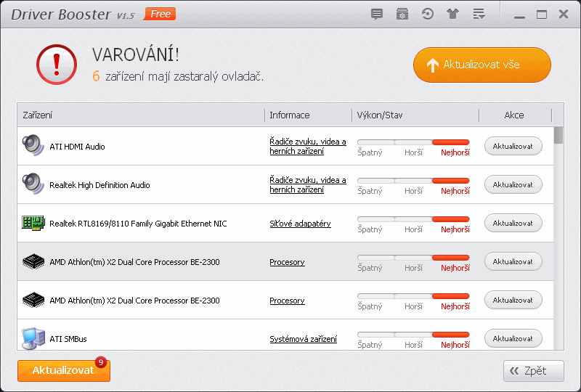Screen dimensions: 581x392
Task: Select the ATI HDMI Audio row name
Action: [x=77, y=147]
